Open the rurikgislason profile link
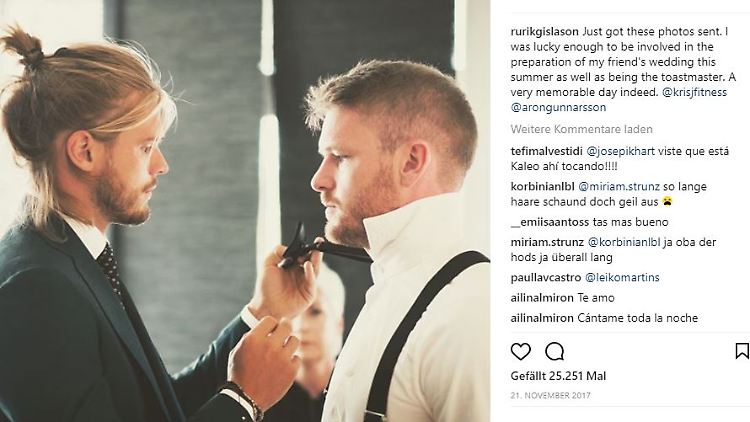 [x=544, y=32]
